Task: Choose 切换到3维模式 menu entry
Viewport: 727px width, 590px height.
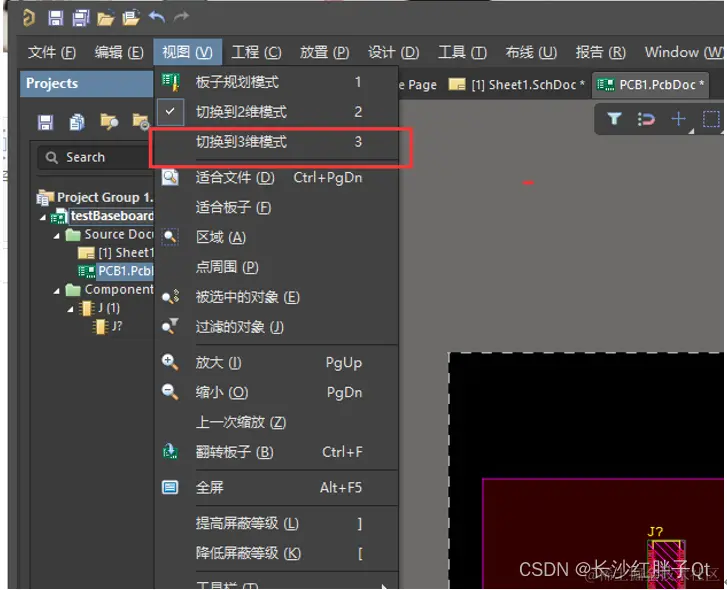Action: (277, 142)
